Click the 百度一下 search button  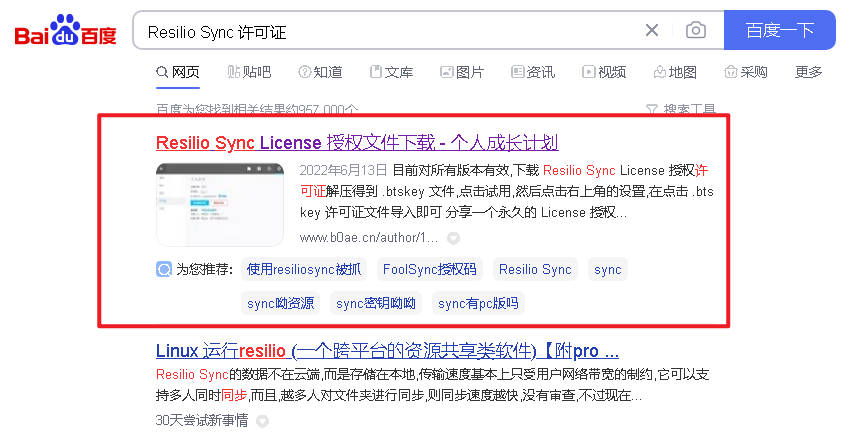(x=779, y=30)
